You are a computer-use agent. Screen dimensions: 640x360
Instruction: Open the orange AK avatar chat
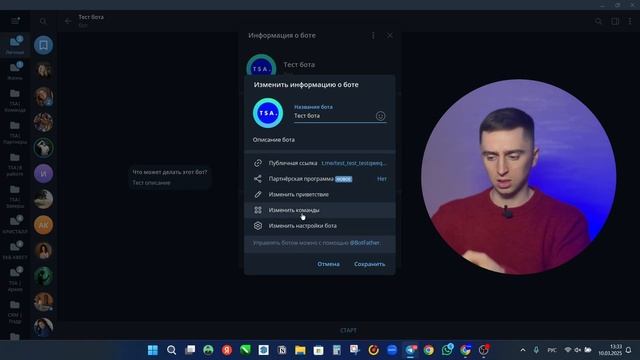tap(43, 225)
